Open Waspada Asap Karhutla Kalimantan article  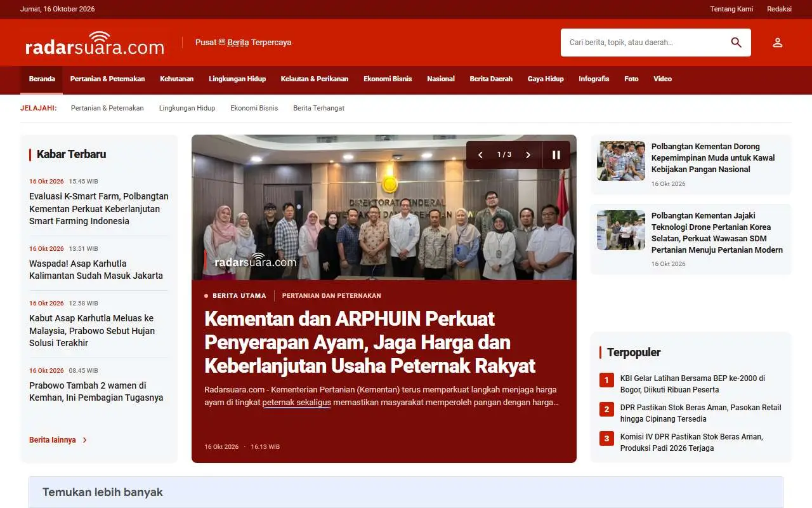pos(96,270)
